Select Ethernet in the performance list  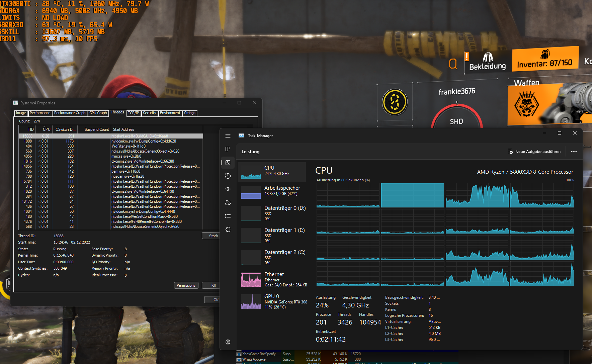[x=272, y=279]
